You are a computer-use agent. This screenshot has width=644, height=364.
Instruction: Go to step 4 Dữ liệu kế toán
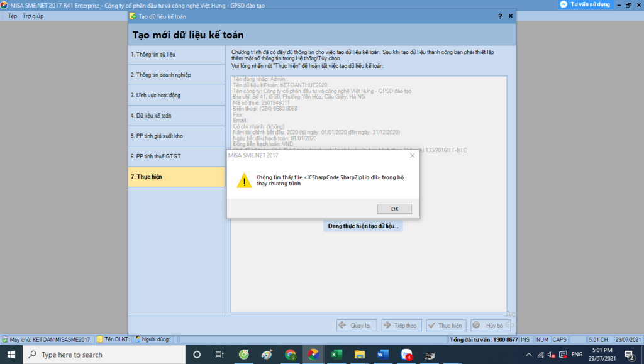click(x=177, y=116)
